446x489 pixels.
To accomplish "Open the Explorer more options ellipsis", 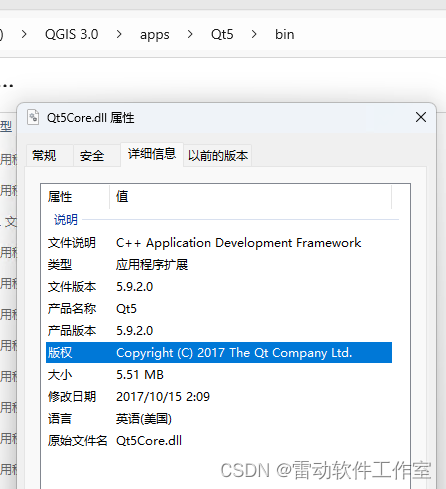I will coord(7,86).
